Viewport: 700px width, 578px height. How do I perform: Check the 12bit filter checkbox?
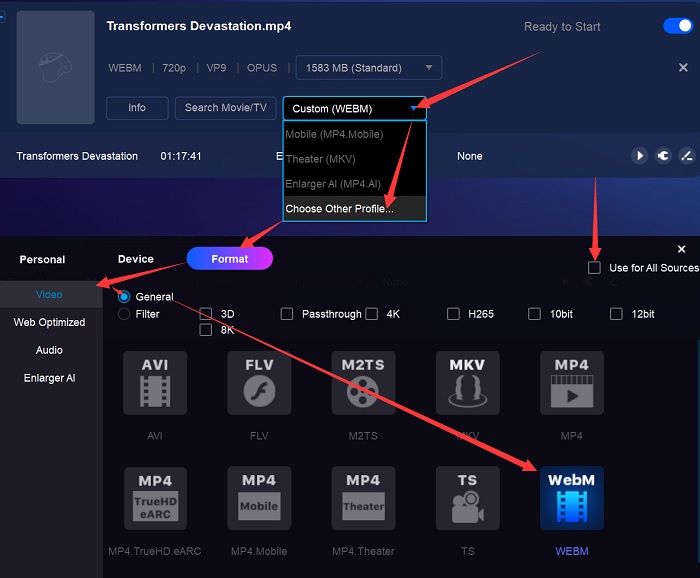coord(616,314)
